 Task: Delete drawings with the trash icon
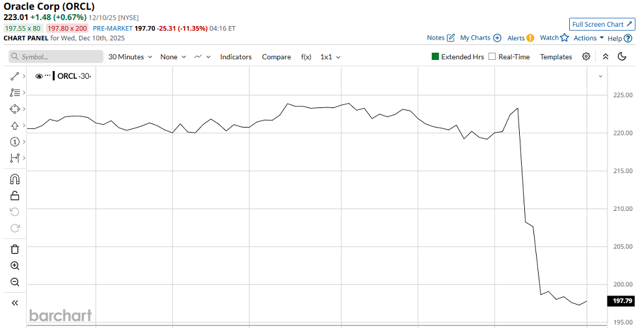coord(15,249)
